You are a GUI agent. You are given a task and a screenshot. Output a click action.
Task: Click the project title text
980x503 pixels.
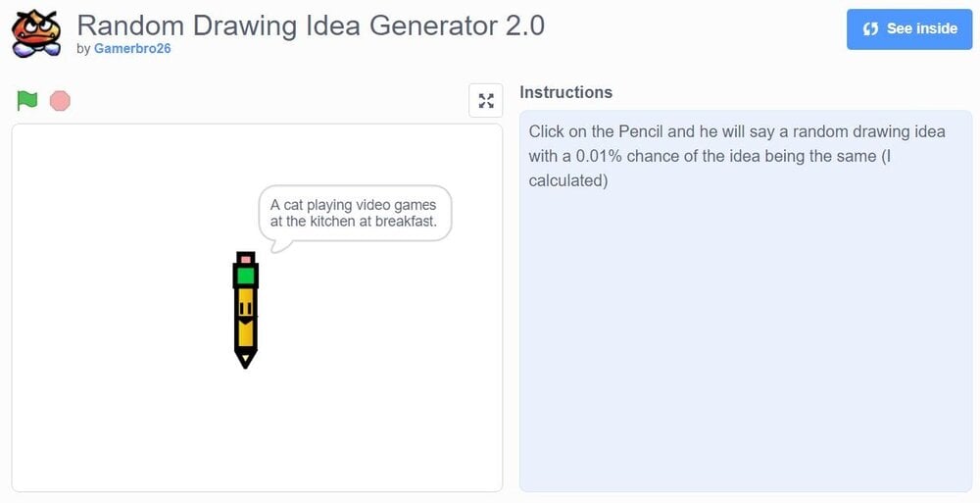pos(311,24)
